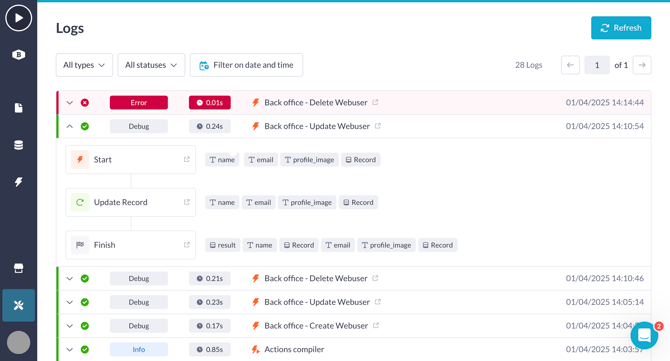Open the pages document icon in sidebar
Image resolution: width=670 pixels, height=361 pixels.
[x=18, y=108]
